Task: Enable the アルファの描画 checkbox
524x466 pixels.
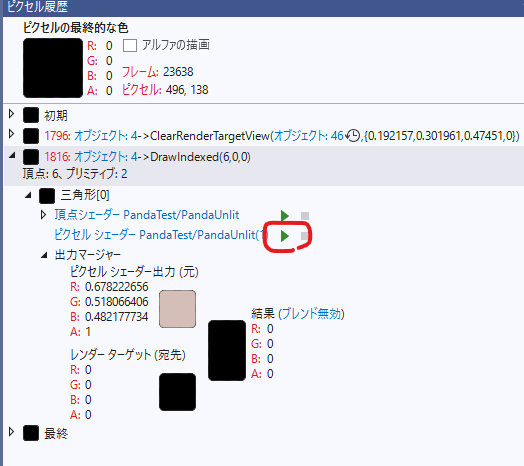Action: click(130, 45)
